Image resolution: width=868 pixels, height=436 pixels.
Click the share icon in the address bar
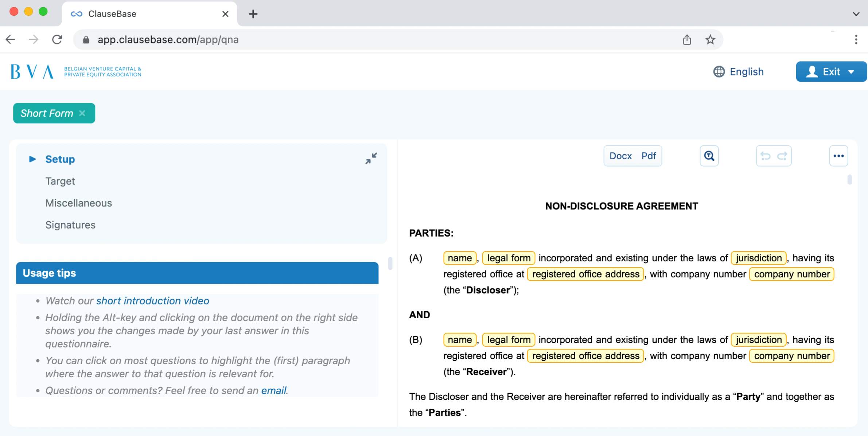(x=687, y=39)
